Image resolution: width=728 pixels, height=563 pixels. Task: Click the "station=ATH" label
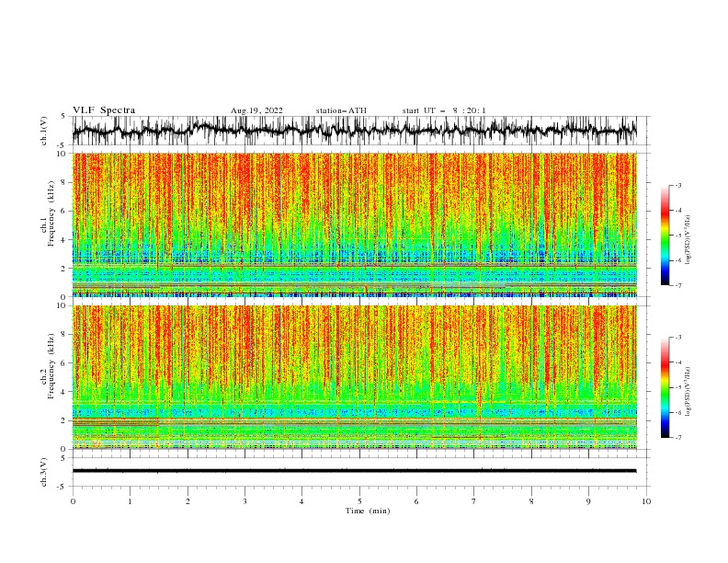click(341, 110)
